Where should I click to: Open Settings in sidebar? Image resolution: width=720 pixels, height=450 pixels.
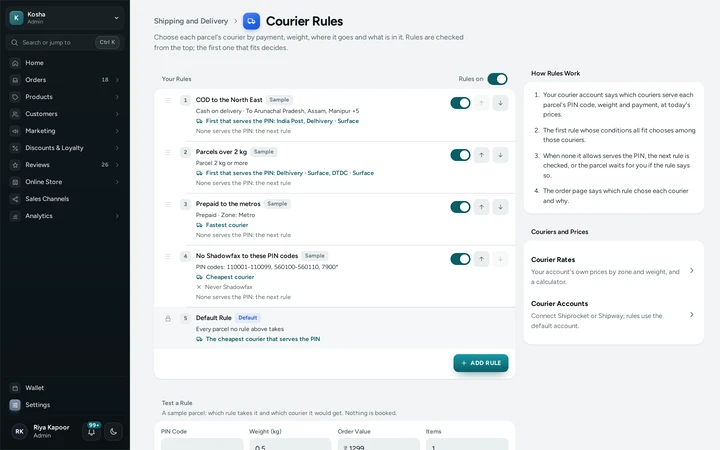click(65, 405)
